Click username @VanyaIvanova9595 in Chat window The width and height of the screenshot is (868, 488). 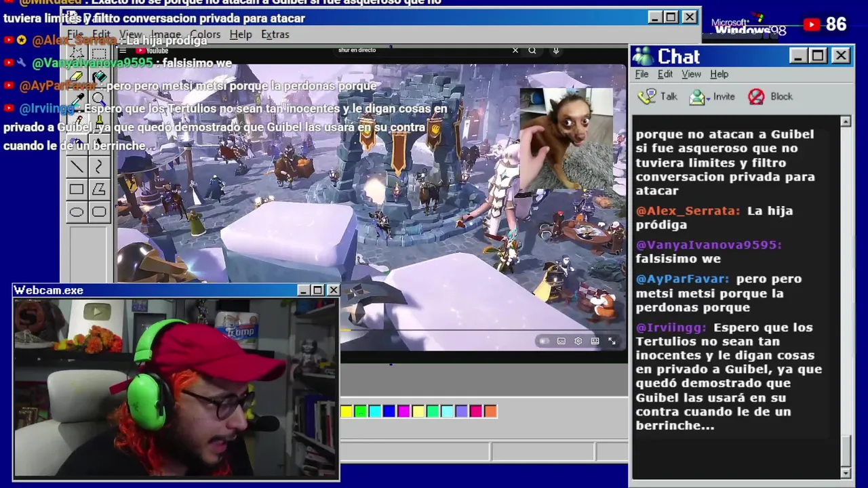(x=709, y=245)
